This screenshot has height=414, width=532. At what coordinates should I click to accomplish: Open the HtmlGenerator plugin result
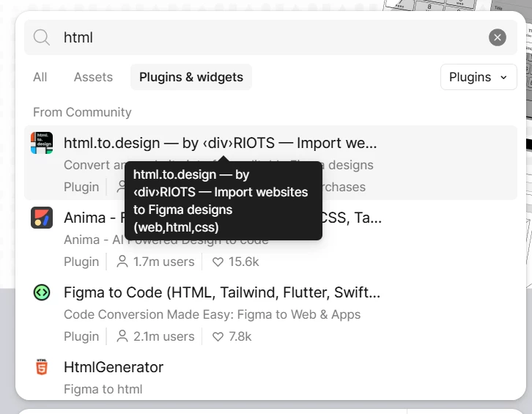tap(114, 367)
